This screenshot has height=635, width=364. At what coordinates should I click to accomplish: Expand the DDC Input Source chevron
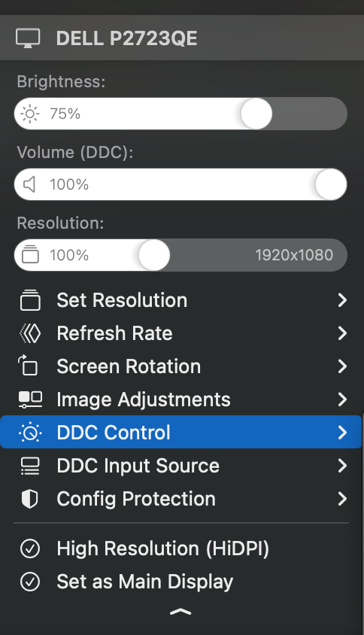(342, 466)
